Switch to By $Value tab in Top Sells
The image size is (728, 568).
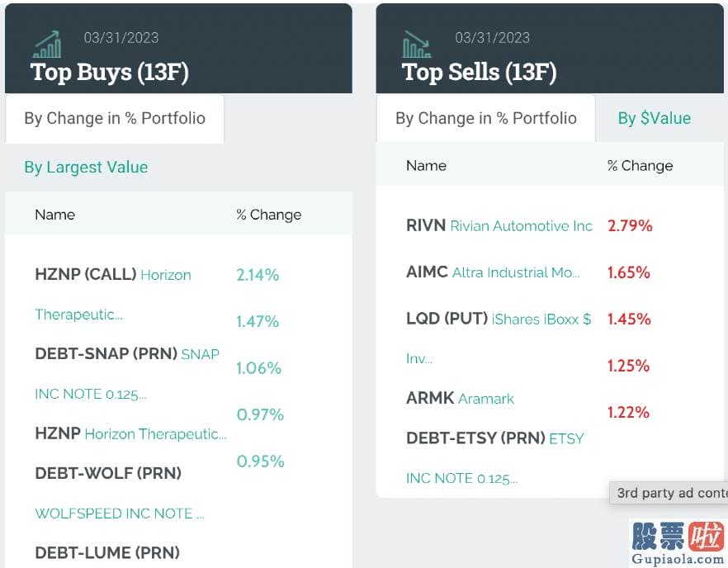pos(655,118)
